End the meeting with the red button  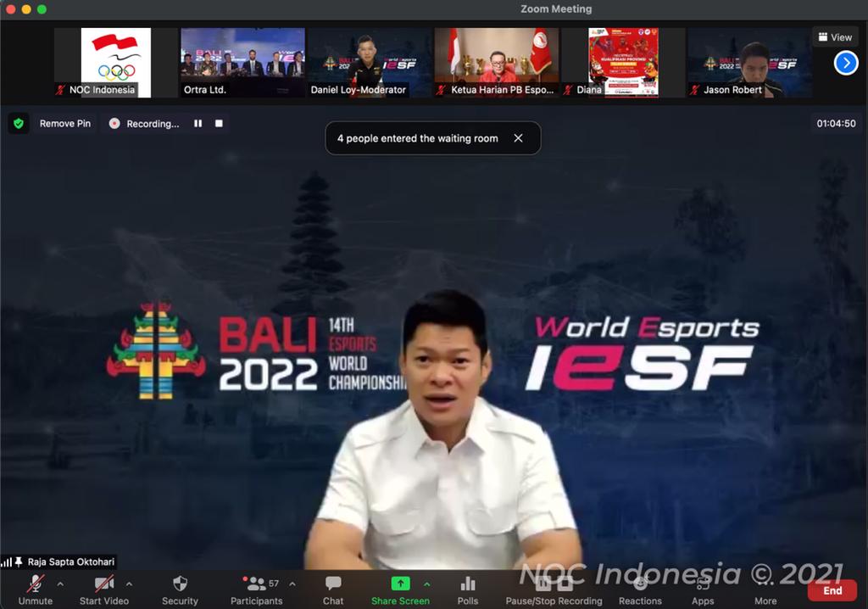(832, 590)
